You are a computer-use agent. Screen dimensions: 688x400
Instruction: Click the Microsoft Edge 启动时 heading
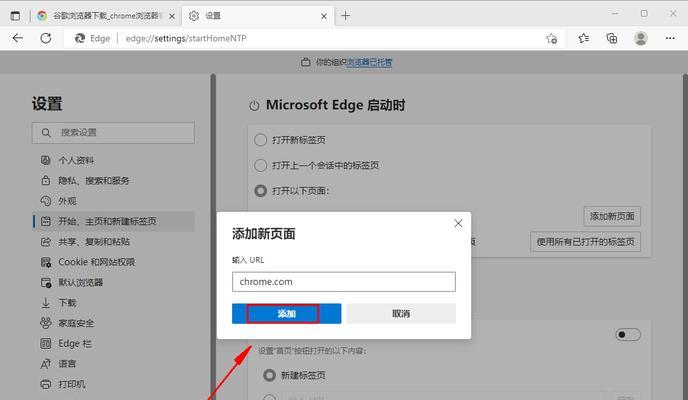tap(335, 105)
